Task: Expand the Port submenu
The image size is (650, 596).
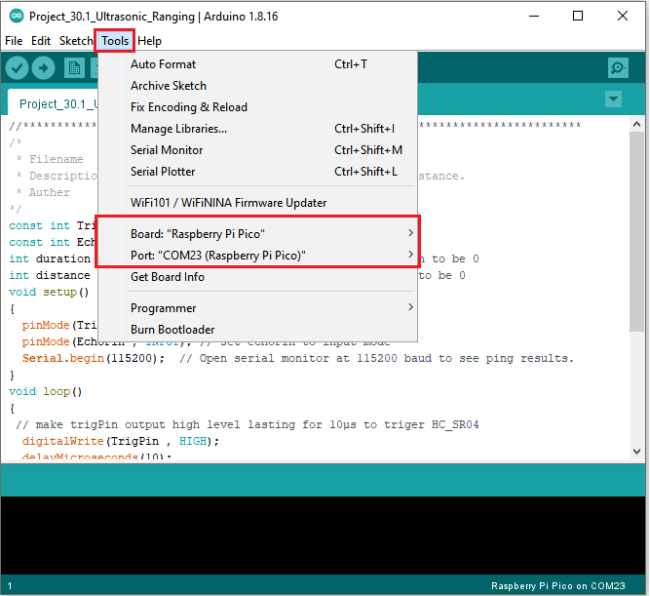Action: [257, 255]
